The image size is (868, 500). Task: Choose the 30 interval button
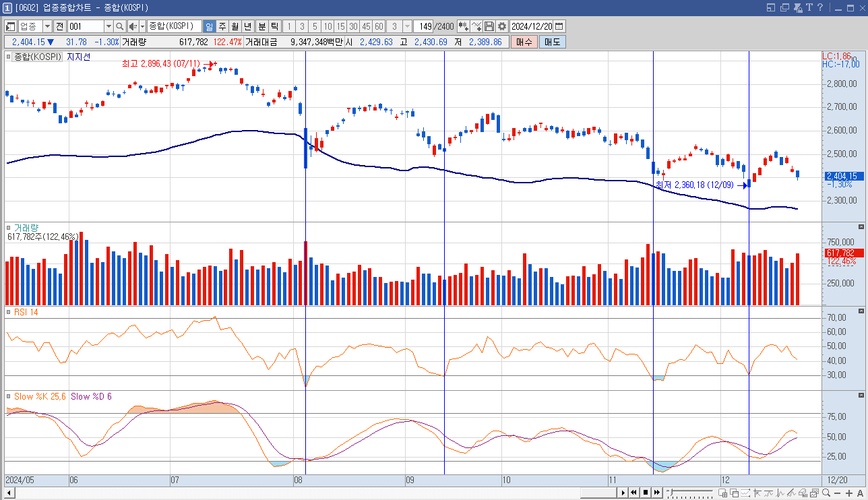(353, 26)
